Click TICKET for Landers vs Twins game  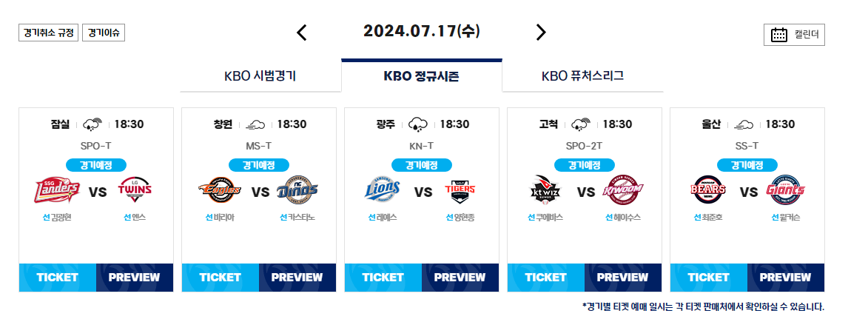pos(58,278)
